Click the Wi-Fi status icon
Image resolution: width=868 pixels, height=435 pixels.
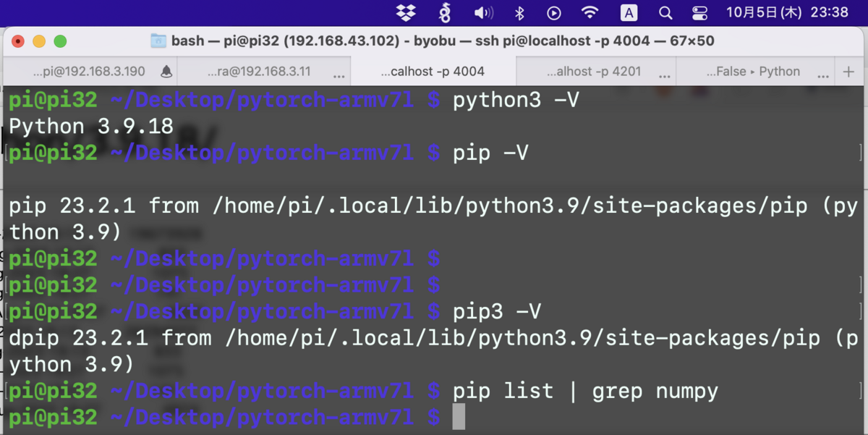tap(590, 12)
